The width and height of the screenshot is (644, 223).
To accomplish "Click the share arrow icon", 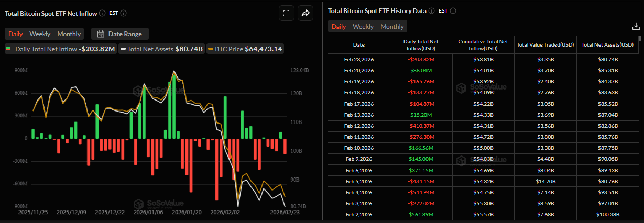I will click(305, 14).
